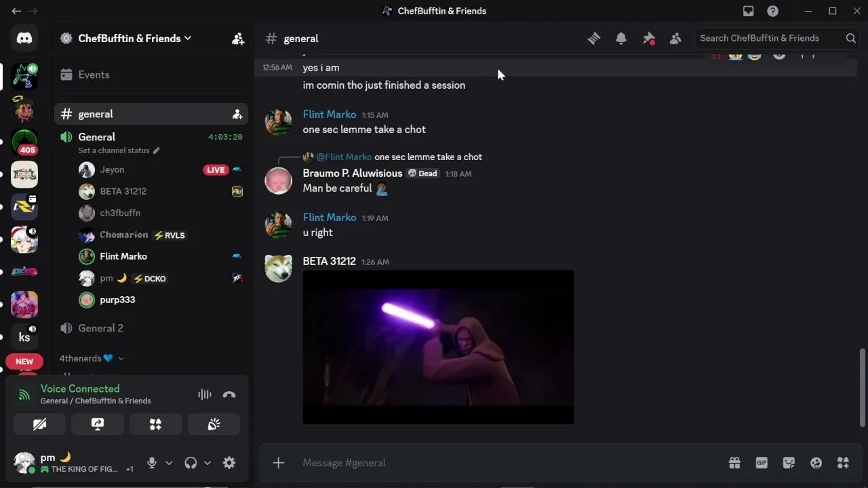Open the Events section

pyautogui.click(x=151, y=75)
